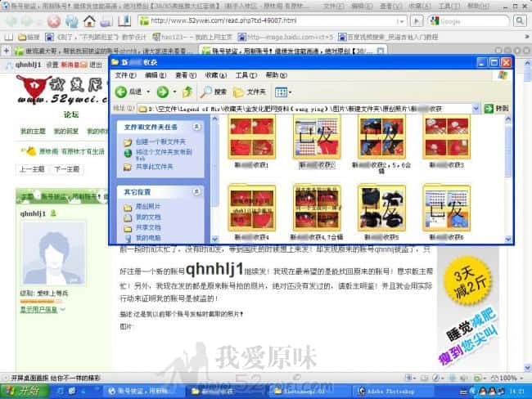The width and height of the screenshot is (532, 399).
Task: Open Explorer Tools (工具) menu
Action: (x=246, y=75)
